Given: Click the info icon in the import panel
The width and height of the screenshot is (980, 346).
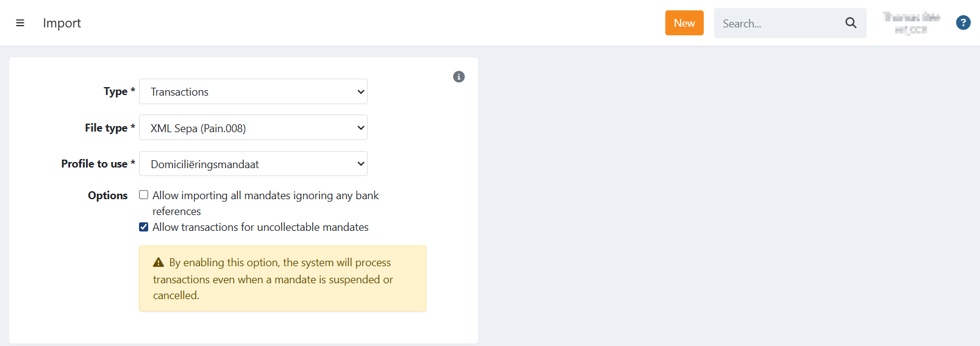Looking at the screenshot, I should 459,77.
